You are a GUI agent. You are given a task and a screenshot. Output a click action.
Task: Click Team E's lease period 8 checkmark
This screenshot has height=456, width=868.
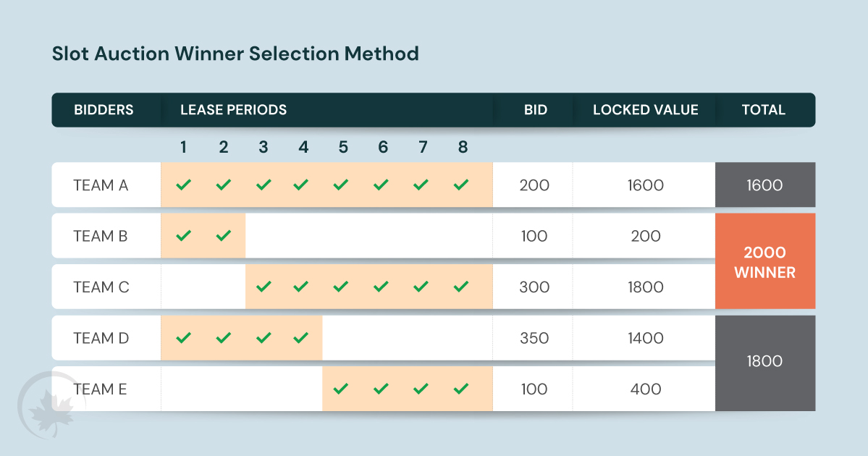pyautogui.click(x=462, y=389)
